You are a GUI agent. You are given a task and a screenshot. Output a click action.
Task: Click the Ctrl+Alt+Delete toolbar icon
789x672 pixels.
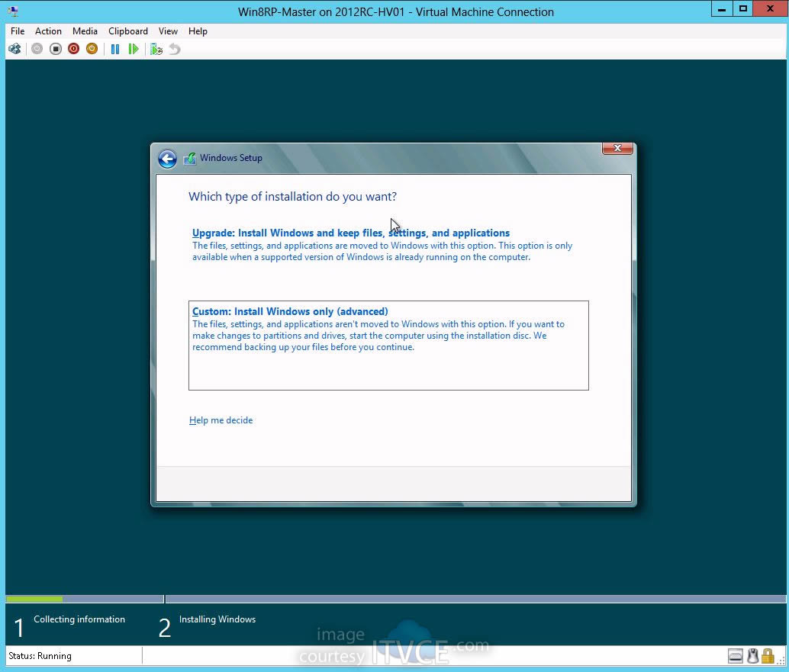coord(14,49)
